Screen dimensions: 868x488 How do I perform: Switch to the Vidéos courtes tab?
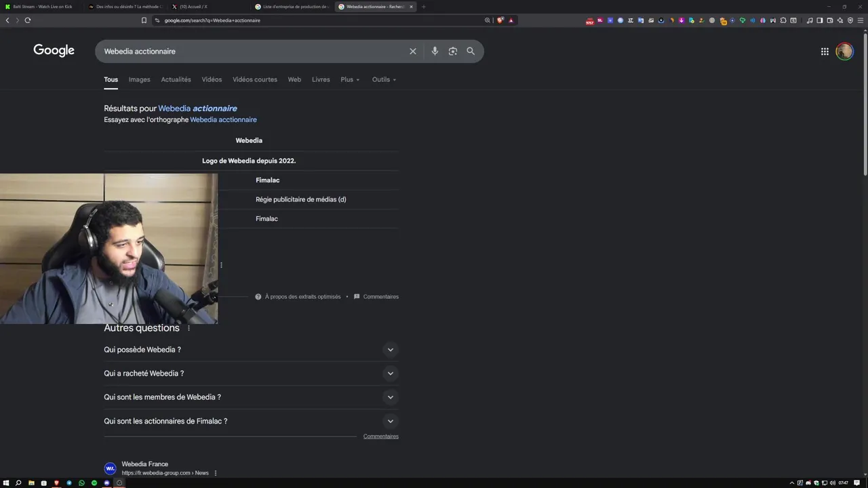pyautogui.click(x=255, y=79)
